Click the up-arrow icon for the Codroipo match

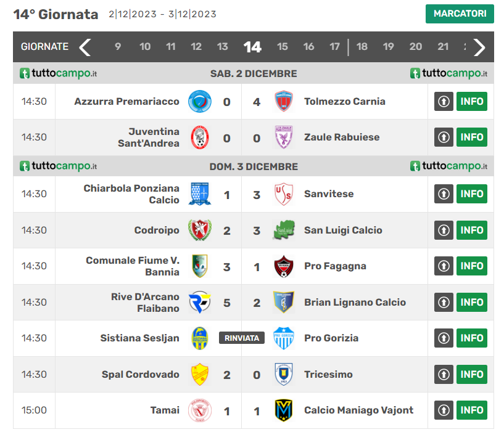(x=444, y=230)
